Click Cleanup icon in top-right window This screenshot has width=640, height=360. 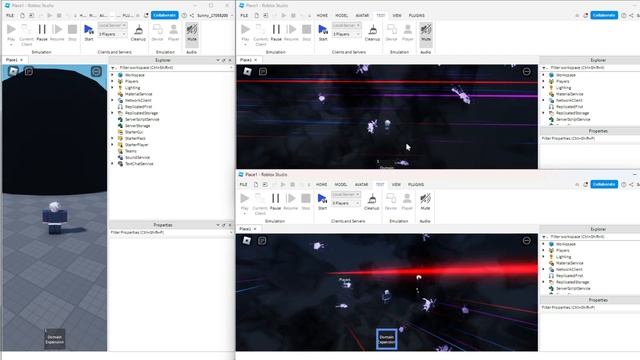[372, 32]
